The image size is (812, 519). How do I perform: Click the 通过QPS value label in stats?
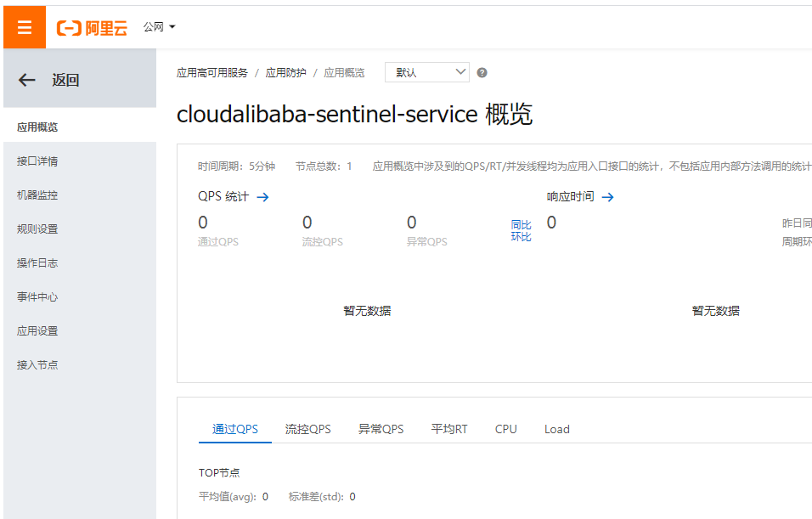coord(218,242)
